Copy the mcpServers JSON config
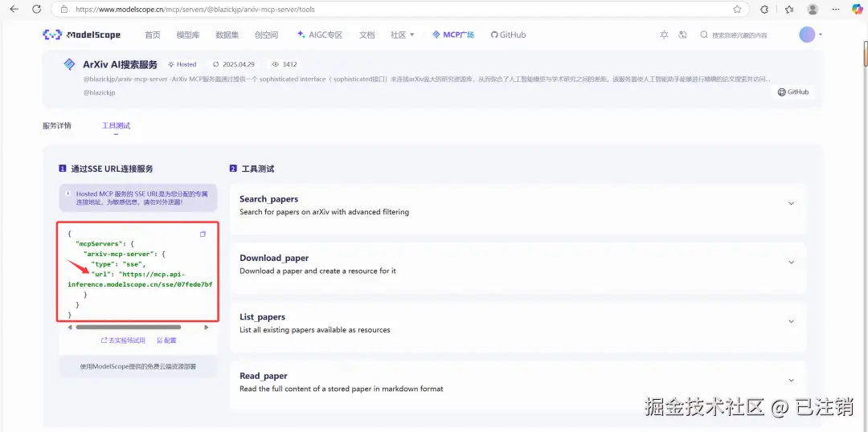 pos(203,234)
